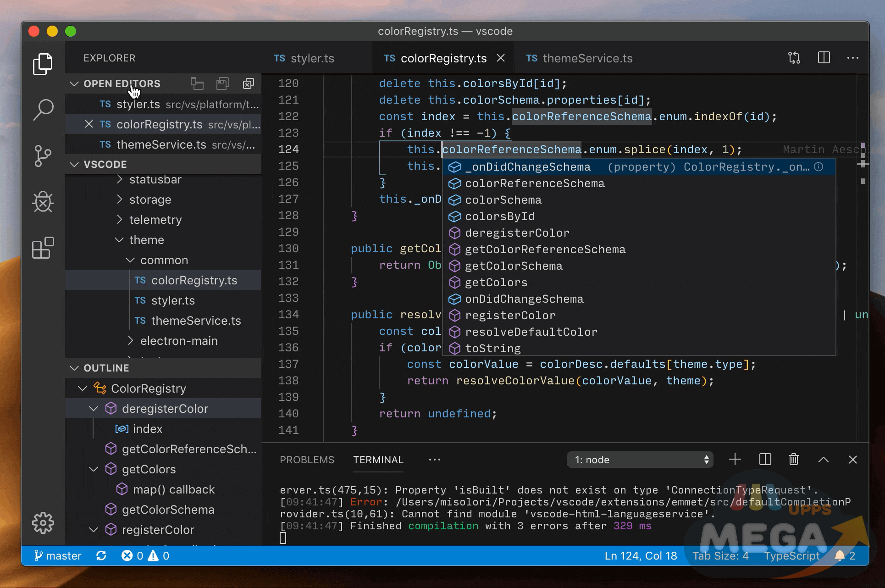Show details for _onDidChangeSchema suggestion
This screenshot has width=885, height=588.
pyautogui.click(x=819, y=167)
